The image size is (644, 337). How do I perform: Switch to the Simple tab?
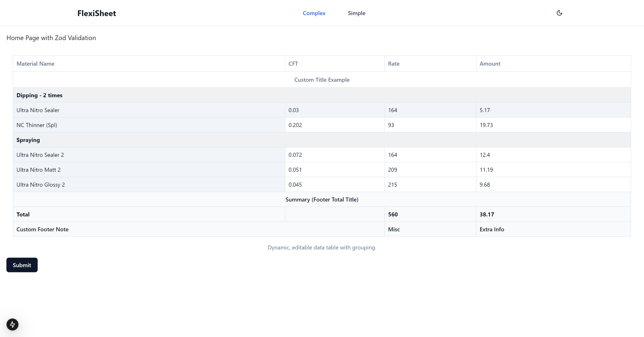coord(356,13)
